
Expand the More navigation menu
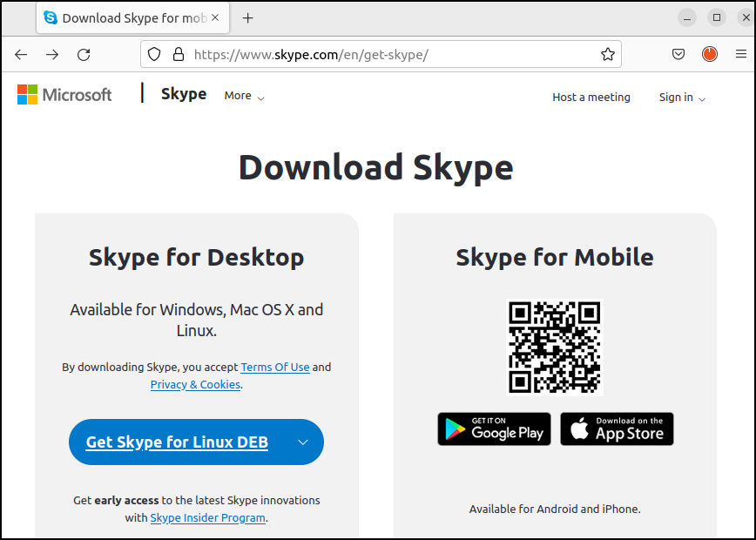[x=244, y=96]
